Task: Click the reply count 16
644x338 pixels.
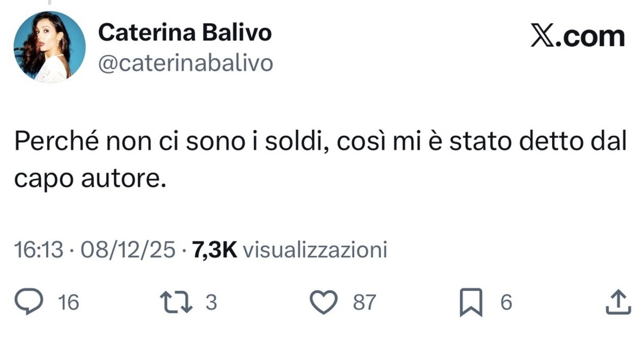Action: (68, 302)
